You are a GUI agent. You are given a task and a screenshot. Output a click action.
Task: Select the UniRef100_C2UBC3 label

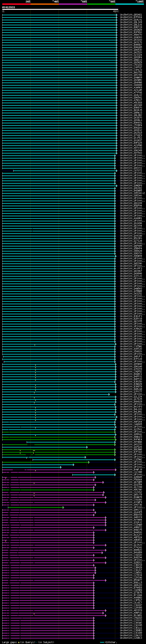coord(131,638)
